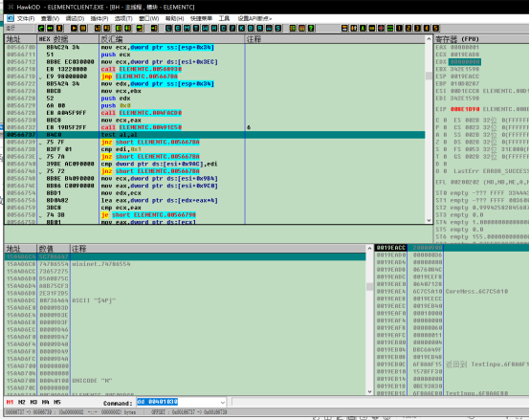
Task: Click the Run program play icon
Action: pyautogui.click(x=75, y=29)
